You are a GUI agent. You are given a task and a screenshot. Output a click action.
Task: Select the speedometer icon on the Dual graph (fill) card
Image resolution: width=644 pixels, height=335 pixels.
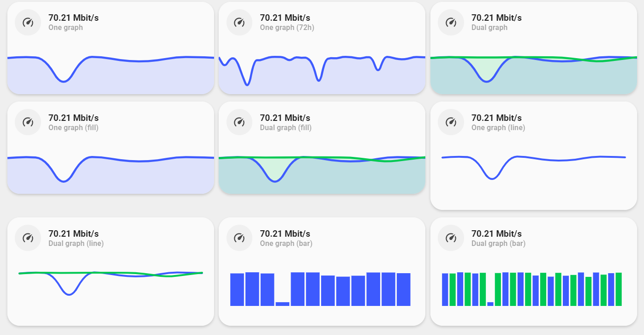pyautogui.click(x=239, y=122)
